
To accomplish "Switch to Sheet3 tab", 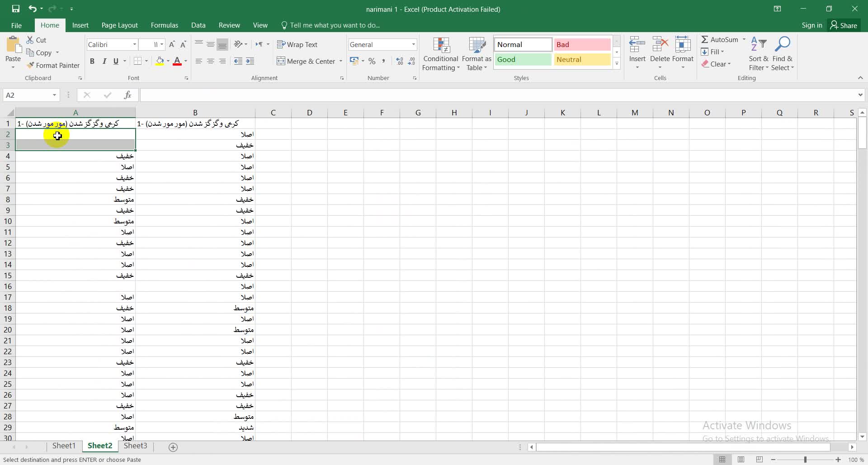I will point(135,446).
